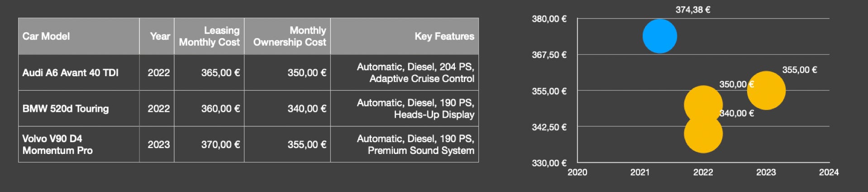Click the Leasing Monthly Cost header
Screen dimensions: 868x192
pos(209,36)
